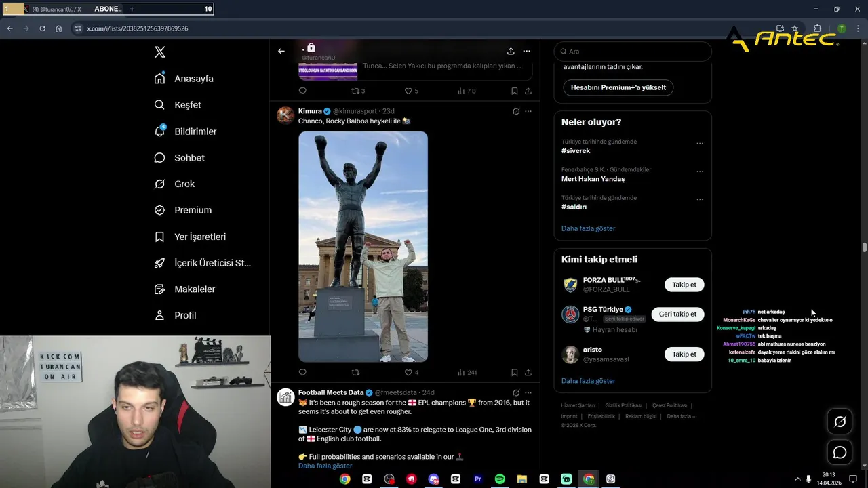Screen dimensions: 868x488
Task: Open Football Meets Data avatar
Action: [285, 396]
